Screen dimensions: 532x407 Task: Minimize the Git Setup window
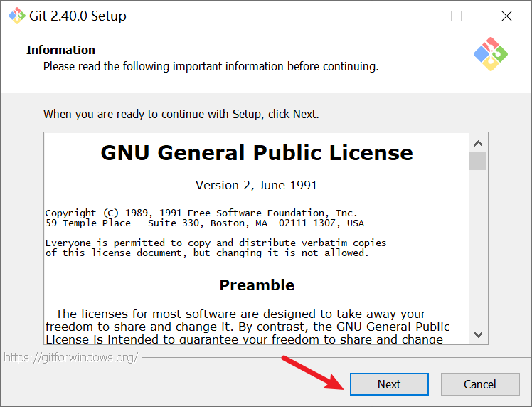407,16
